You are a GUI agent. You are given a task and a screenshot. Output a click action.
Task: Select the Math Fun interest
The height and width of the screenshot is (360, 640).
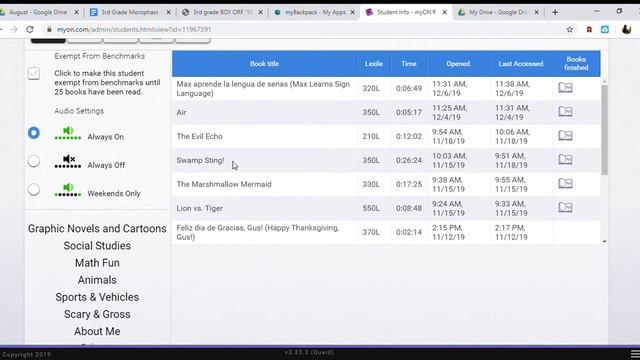click(x=97, y=263)
